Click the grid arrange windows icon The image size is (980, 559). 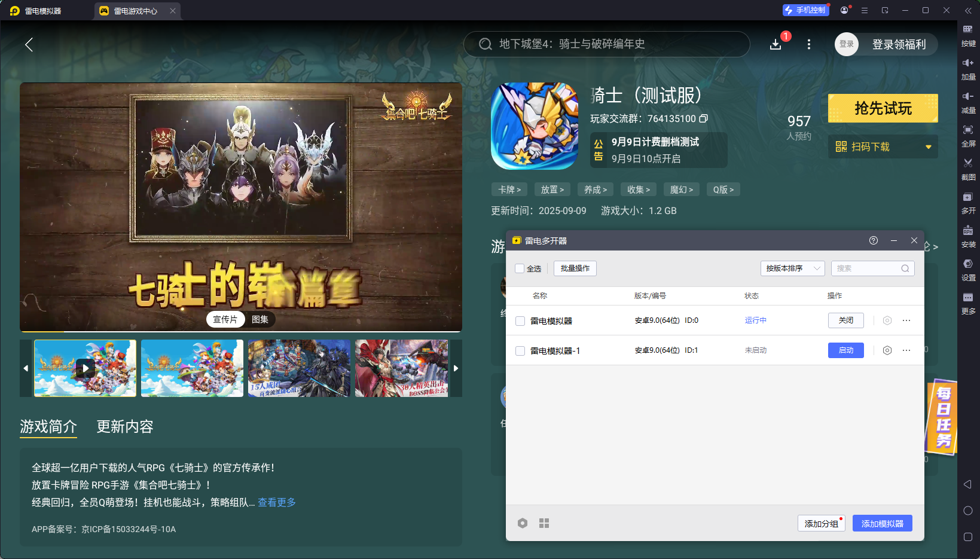544,523
